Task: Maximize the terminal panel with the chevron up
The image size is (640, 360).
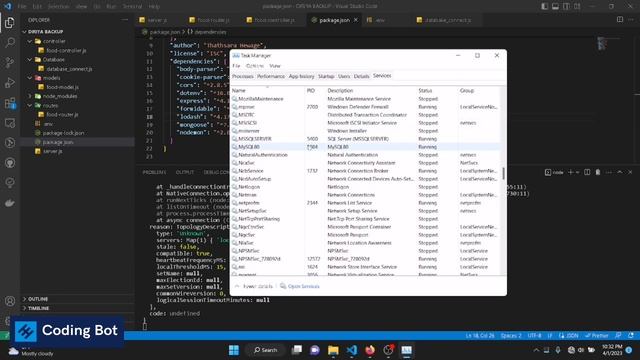Action: 620,172
